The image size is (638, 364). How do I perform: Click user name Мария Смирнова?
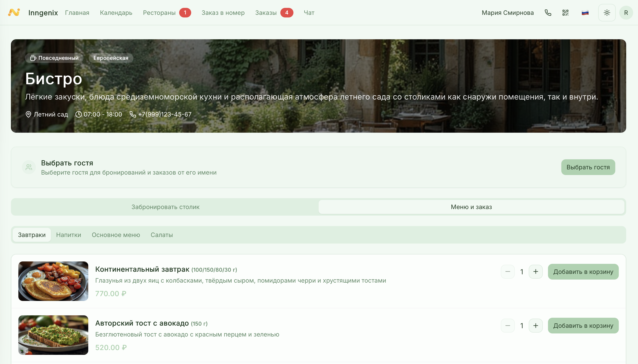click(x=508, y=12)
